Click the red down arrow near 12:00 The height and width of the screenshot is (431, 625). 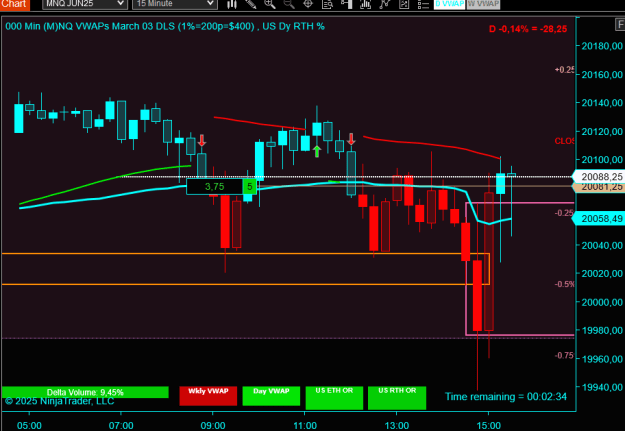[351, 139]
